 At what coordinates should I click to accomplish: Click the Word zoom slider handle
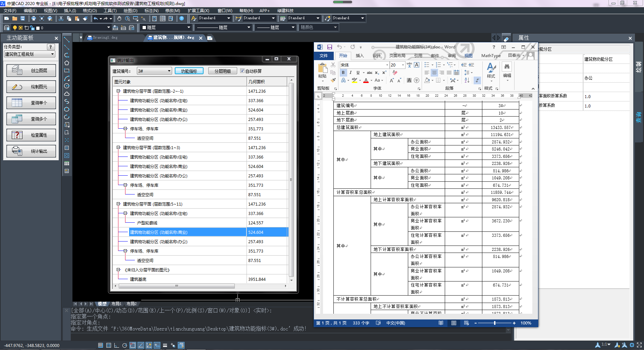pos(495,323)
